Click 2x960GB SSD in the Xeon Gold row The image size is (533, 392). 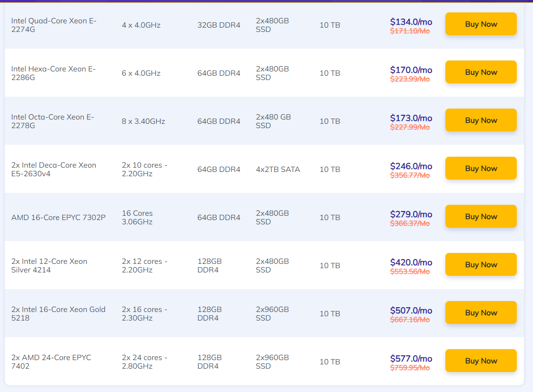pyautogui.click(x=272, y=314)
